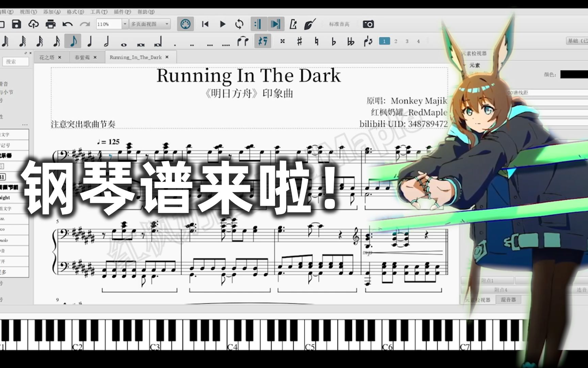588x368 pixels.
Task: Open the 基础 workspace dropdown
Action: click(577, 41)
